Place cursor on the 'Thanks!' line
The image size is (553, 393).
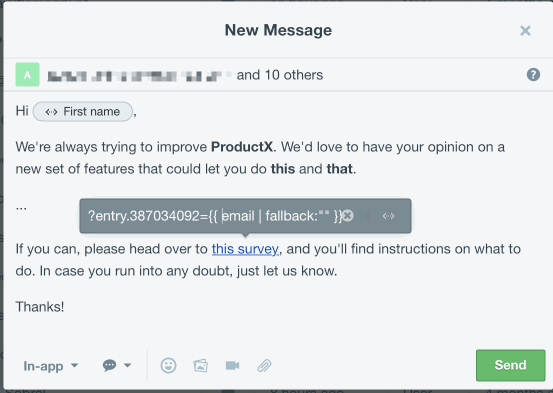tap(40, 307)
